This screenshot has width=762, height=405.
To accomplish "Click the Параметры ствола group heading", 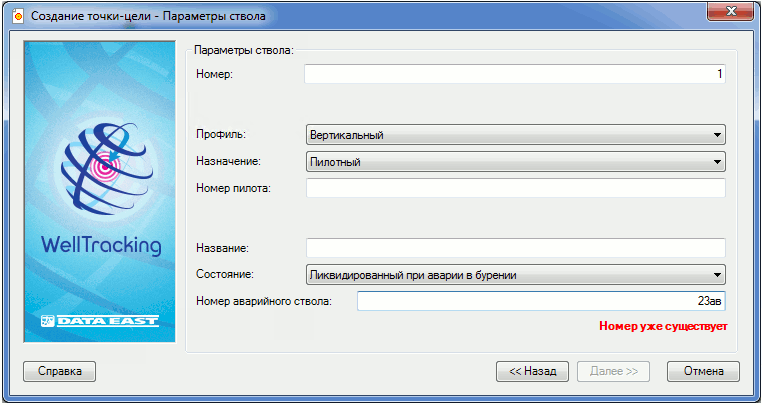I will [x=243, y=50].
